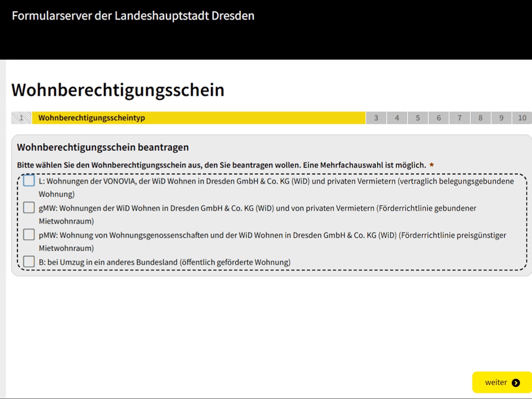Click the 'Bitte wählen Sie' instruction text
This screenshot has width=532, height=399.
click(x=221, y=165)
